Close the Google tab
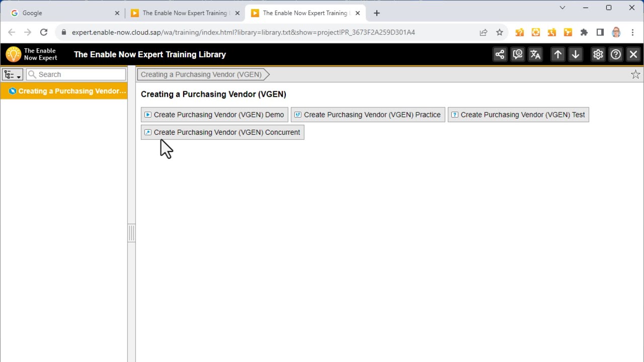The width and height of the screenshot is (644, 362). (x=117, y=13)
